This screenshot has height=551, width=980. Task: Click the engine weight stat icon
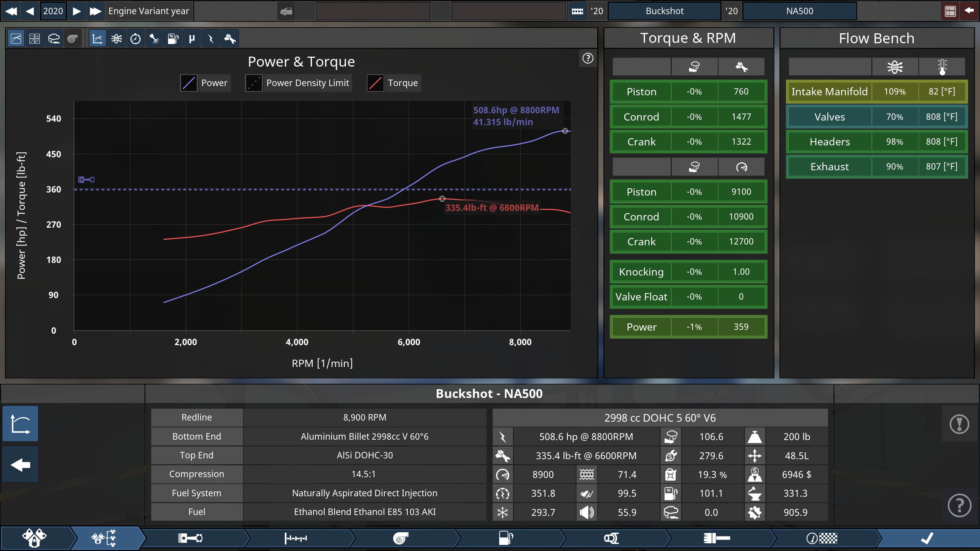(755, 437)
